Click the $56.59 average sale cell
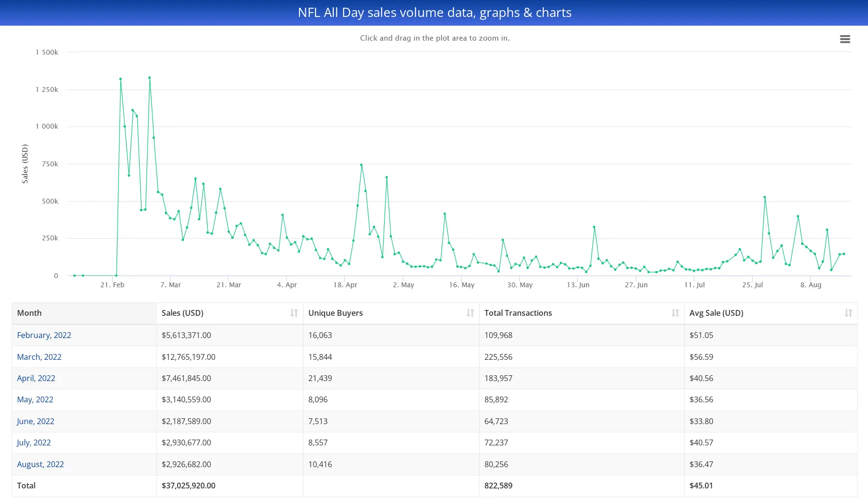Viewport: 868px width, 501px height. click(x=771, y=357)
